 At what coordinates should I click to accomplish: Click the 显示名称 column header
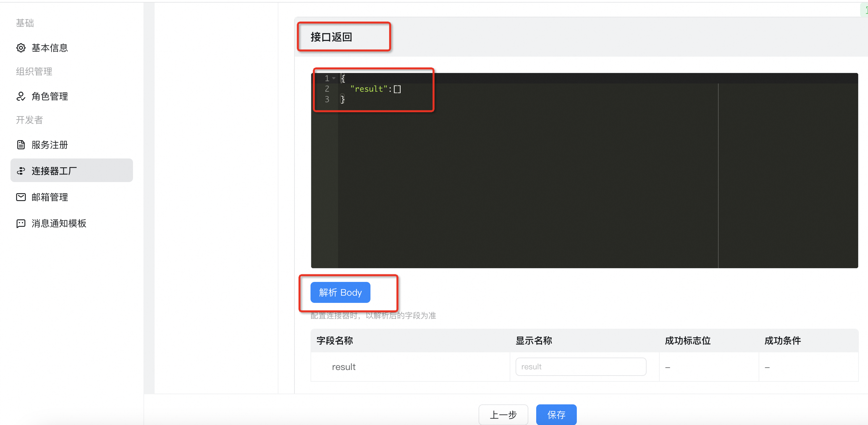(534, 341)
